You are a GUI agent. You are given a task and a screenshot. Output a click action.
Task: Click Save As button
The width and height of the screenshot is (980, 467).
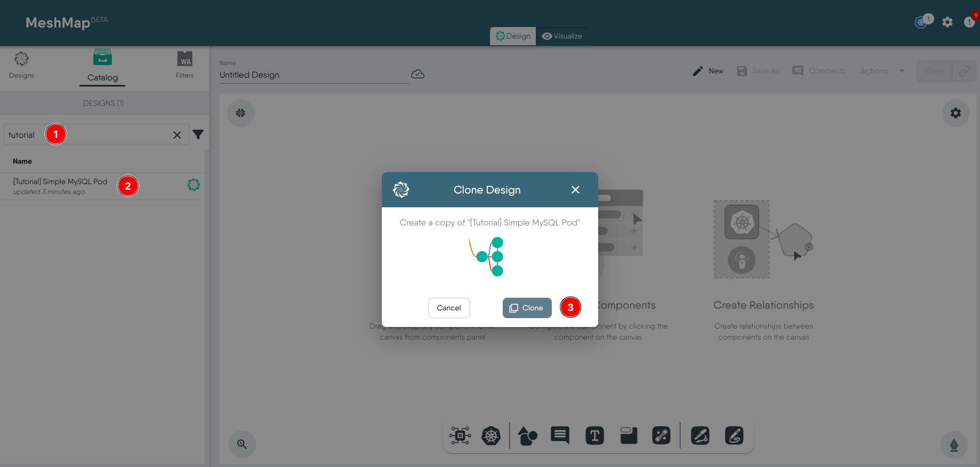pyautogui.click(x=758, y=71)
